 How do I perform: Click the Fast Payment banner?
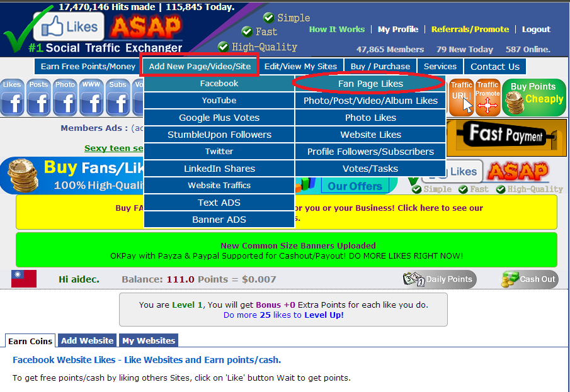click(506, 138)
